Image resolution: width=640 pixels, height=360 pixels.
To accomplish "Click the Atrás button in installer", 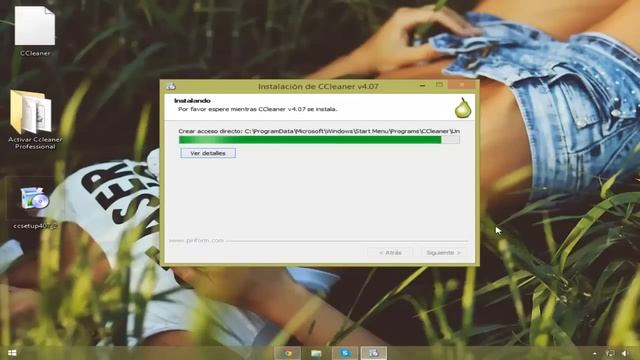I will (x=390, y=253).
